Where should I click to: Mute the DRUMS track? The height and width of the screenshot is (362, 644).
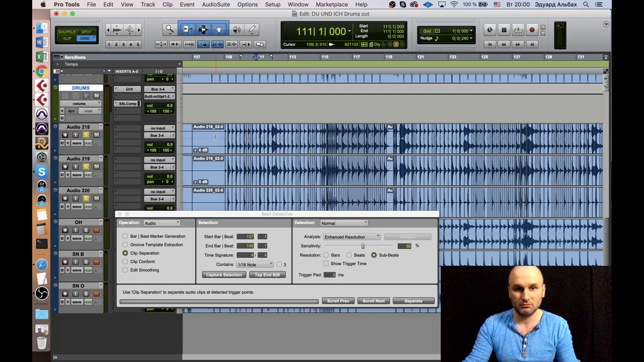[96, 96]
